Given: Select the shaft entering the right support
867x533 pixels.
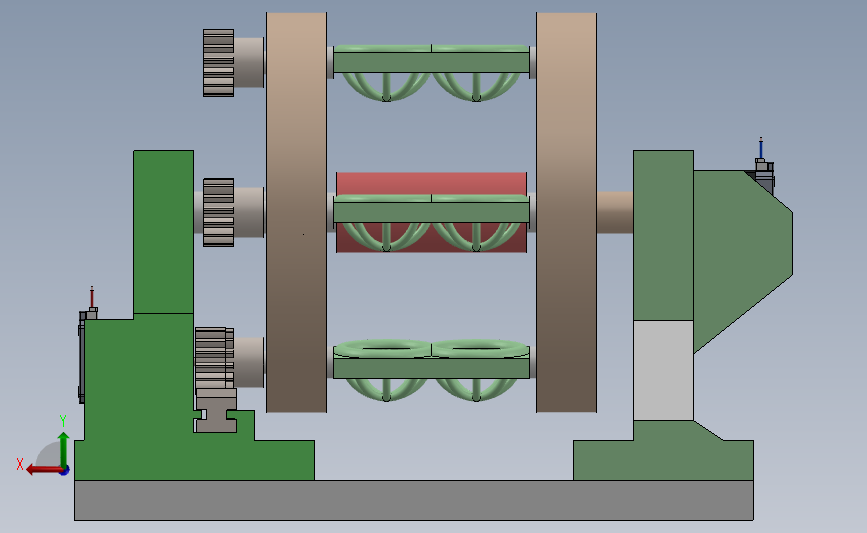Looking at the screenshot, I should (x=615, y=212).
